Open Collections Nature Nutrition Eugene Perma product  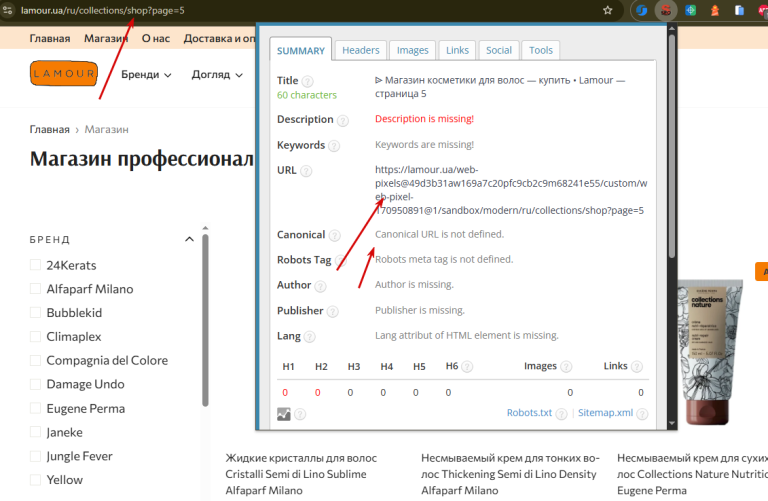point(692,474)
